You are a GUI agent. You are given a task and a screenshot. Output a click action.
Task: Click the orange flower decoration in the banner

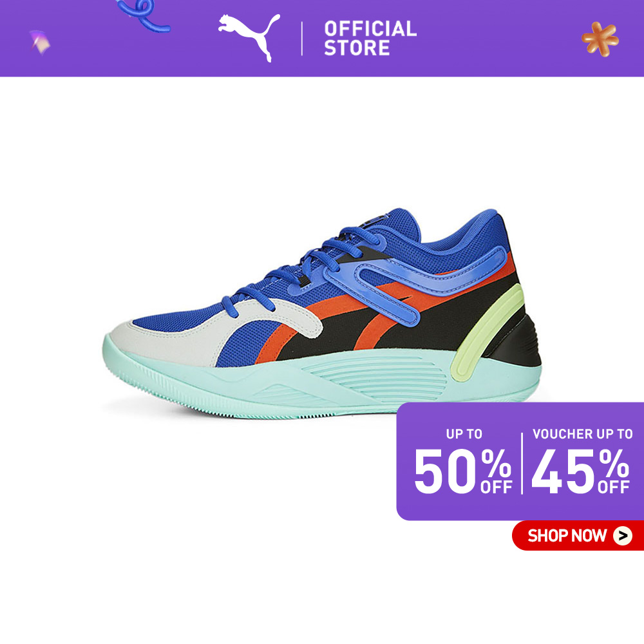[600, 39]
